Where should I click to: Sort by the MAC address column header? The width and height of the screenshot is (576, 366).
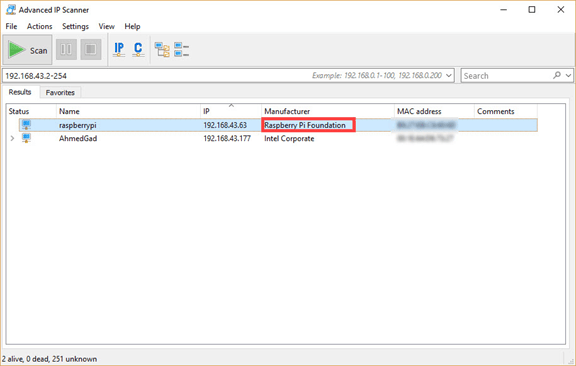[434, 111]
